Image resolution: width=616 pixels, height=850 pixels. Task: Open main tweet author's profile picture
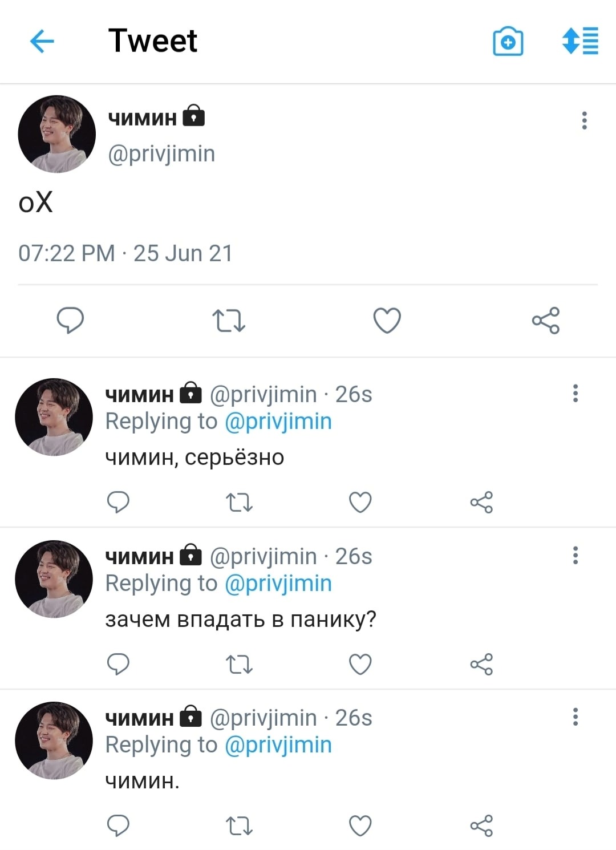tap(56, 134)
